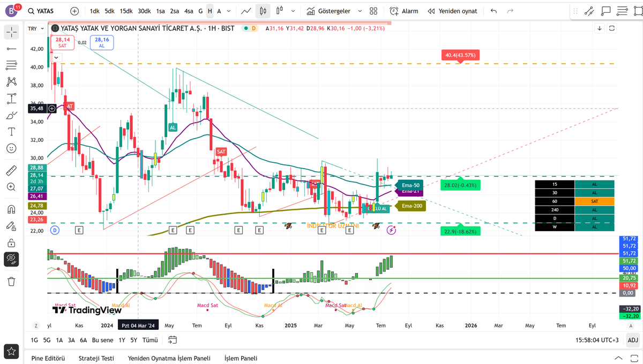Delete drawings with trash icon
Screen dimensions: 643x364
tap(11, 281)
